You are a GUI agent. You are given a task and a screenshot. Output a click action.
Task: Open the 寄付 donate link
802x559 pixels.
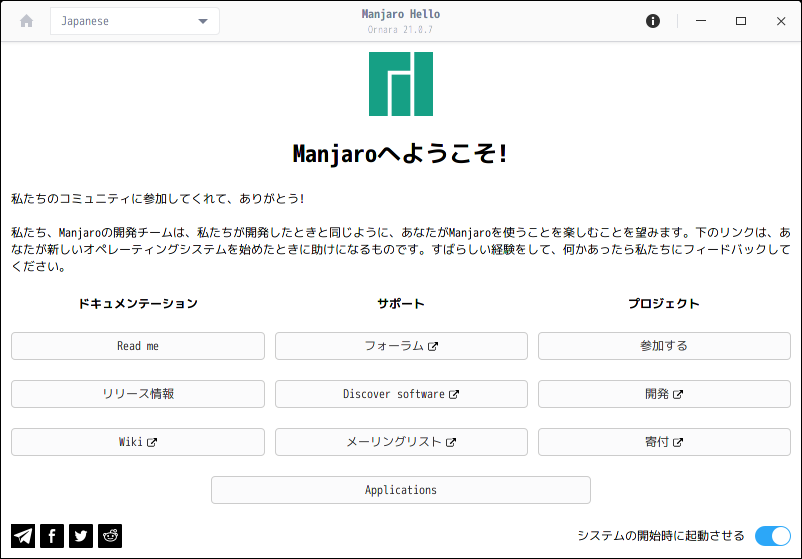click(664, 442)
